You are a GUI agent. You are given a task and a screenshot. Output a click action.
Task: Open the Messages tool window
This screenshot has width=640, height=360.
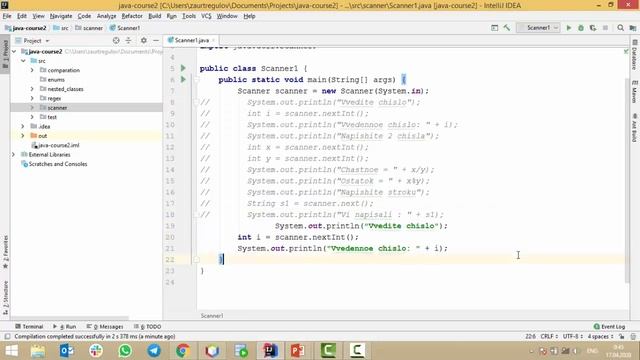click(105, 327)
